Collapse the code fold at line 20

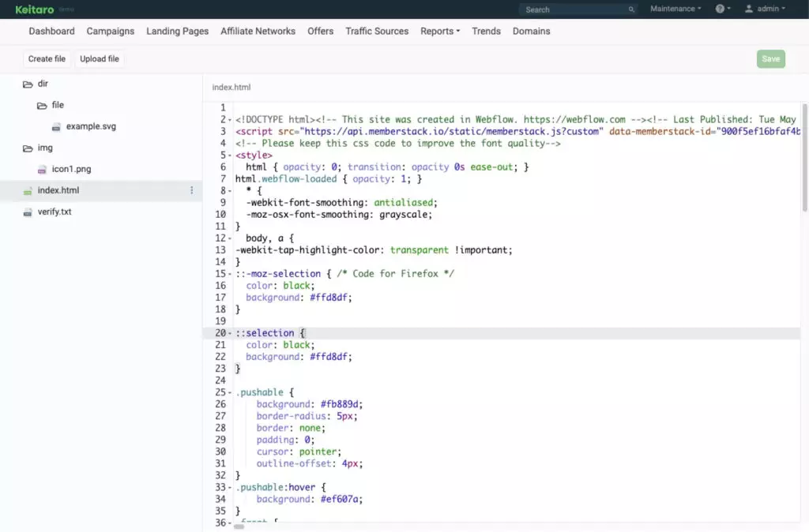pos(230,333)
